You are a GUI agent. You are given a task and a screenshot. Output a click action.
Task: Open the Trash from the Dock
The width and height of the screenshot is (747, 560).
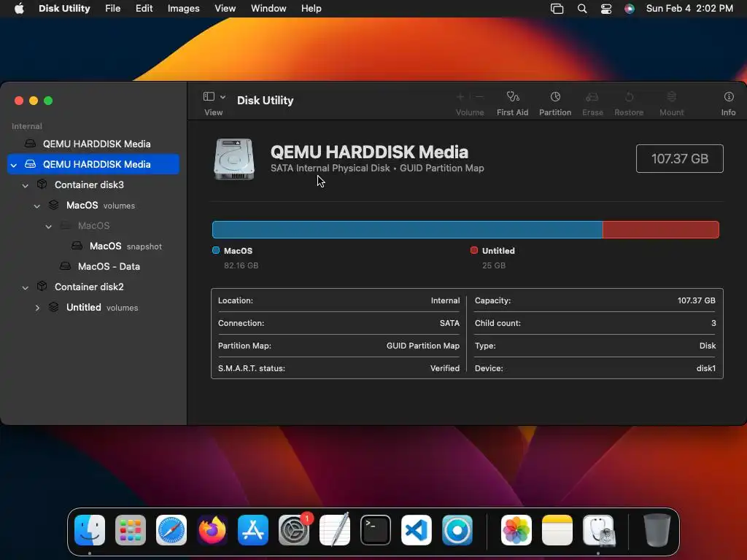pyautogui.click(x=657, y=530)
